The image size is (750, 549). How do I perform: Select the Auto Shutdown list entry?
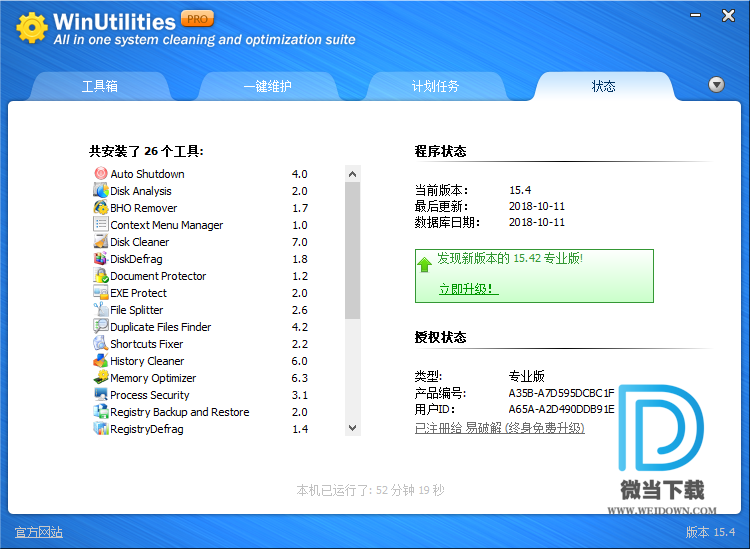point(201,174)
